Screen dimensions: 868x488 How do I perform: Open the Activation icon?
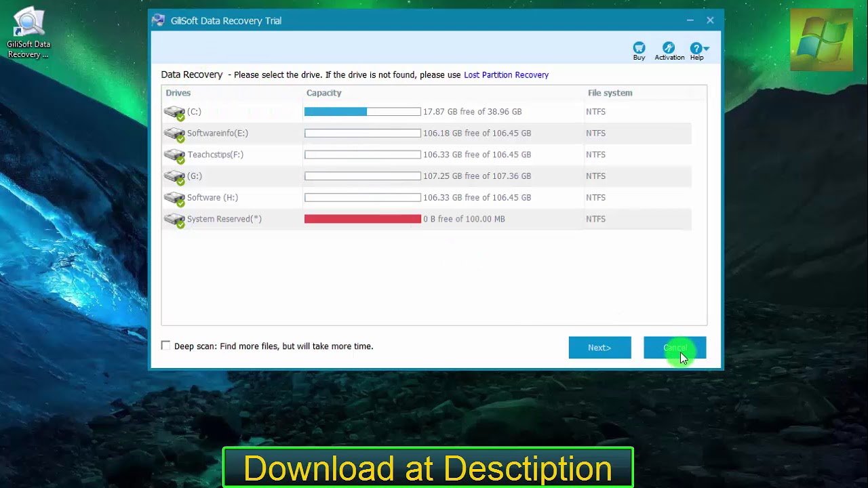click(669, 47)
